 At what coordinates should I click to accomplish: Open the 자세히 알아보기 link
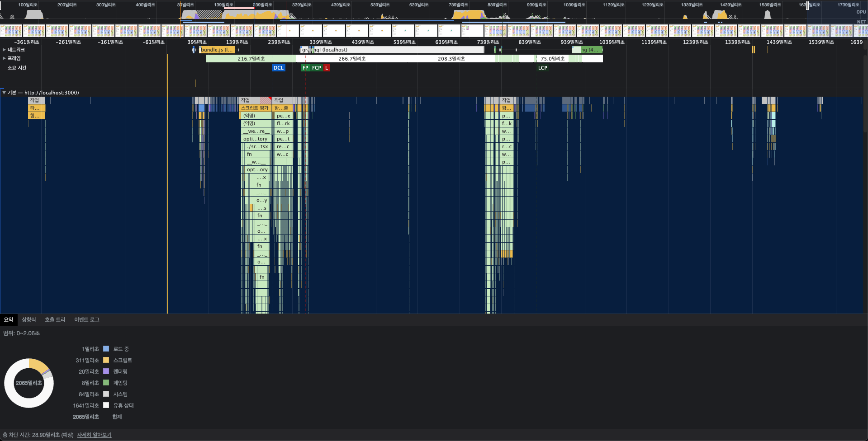94,435
